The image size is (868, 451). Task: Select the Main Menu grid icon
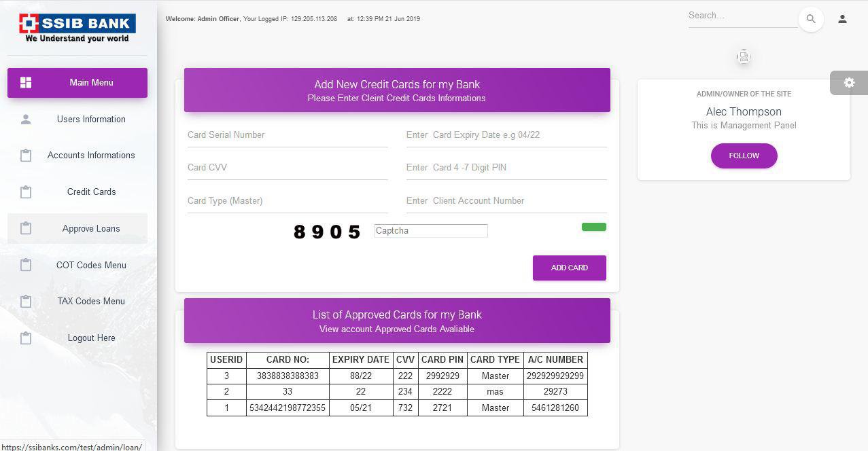26,82
